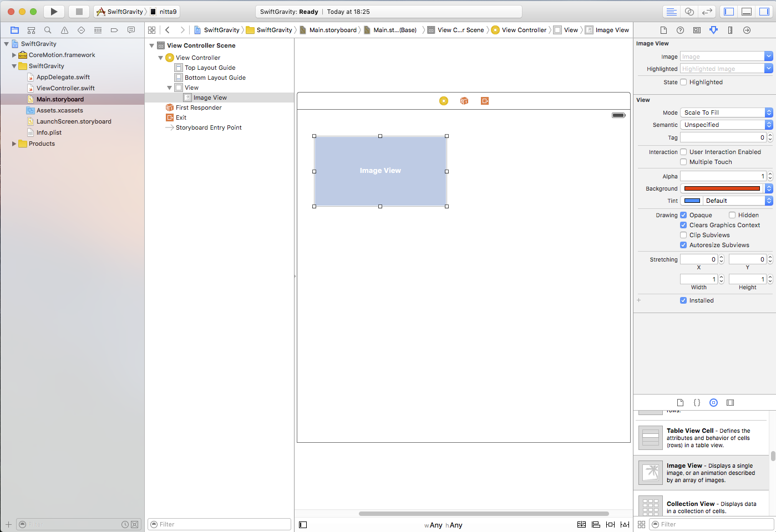The width and height of the screenshot is (776, 532).
Task: Click the Stop button in toolbar
Action: (79, 12)
